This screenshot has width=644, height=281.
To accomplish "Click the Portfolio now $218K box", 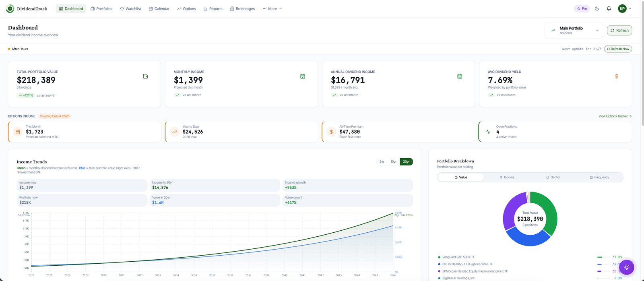I will pyautogui.click(x=82, y=200).
